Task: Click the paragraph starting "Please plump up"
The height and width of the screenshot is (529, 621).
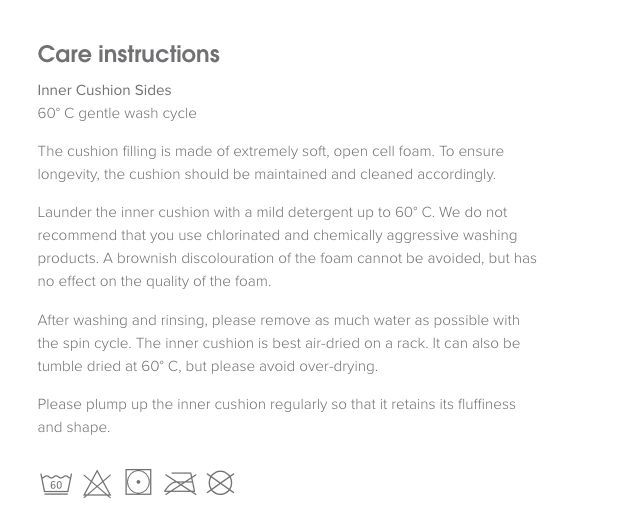Action: pos(276,415)
